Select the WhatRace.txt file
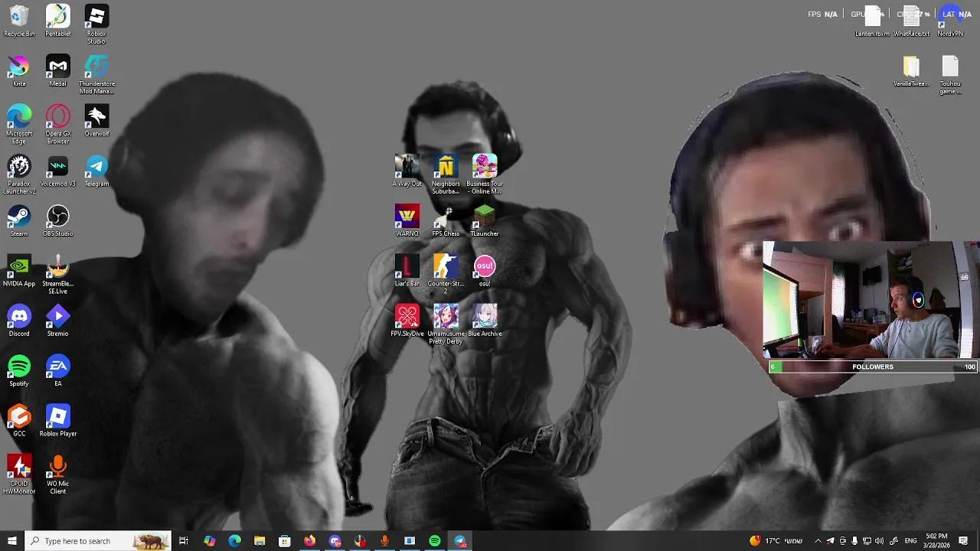This screenshot has height=551, width=980. 911,21
